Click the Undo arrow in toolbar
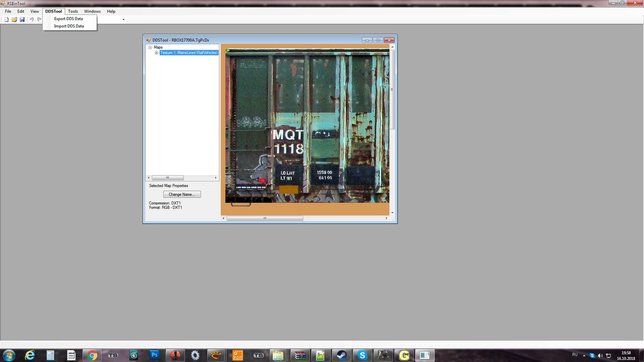 click(x=32, y=20)
